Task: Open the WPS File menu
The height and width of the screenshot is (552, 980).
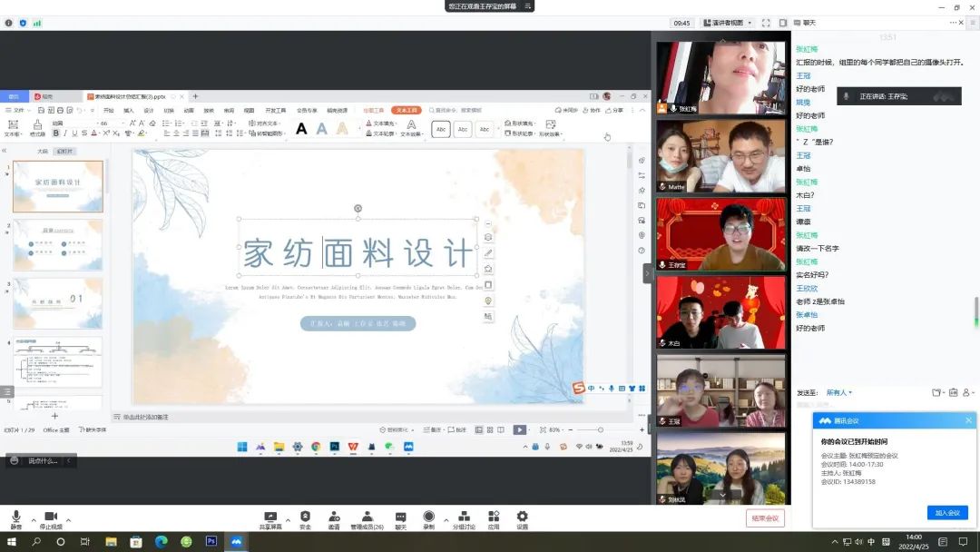Action: pos(15,110)
